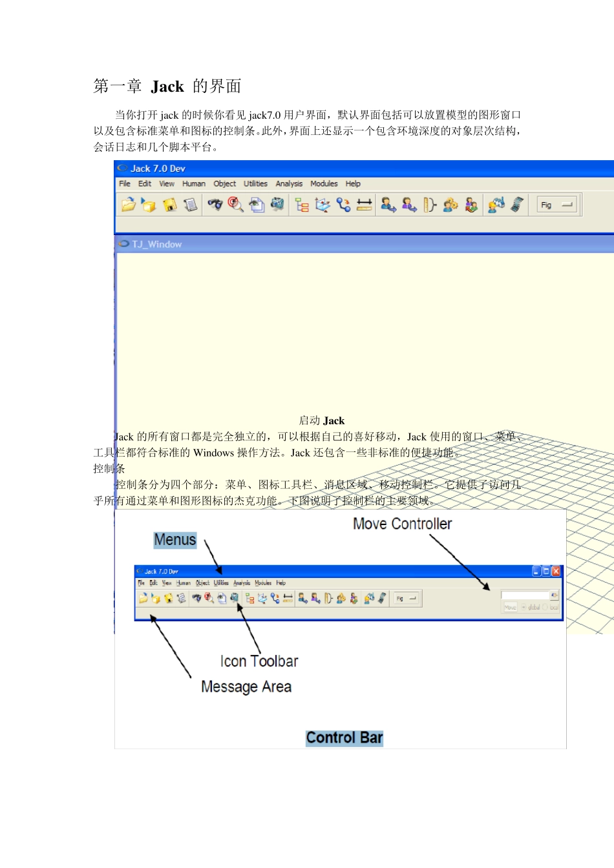Viewport: 614px width, 868px height.
Task: Click the hierarchy tree icon in Control Bar figure
Action: point(249,599)
